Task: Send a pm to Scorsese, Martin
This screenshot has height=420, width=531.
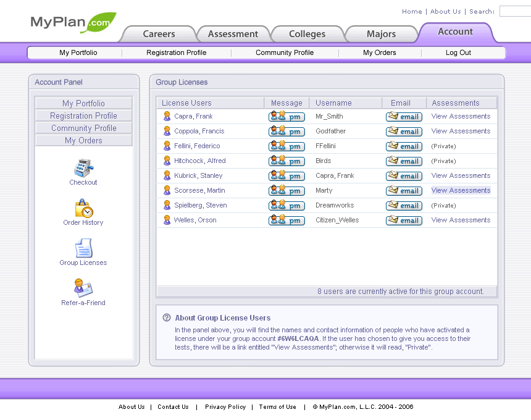Action: pos(286,191)
